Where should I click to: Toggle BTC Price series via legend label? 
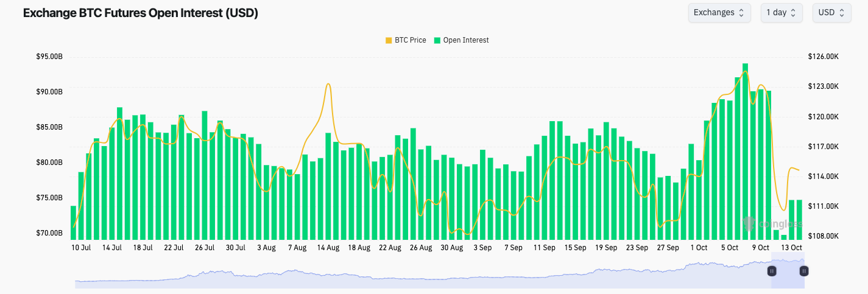[x=410, y=40]
